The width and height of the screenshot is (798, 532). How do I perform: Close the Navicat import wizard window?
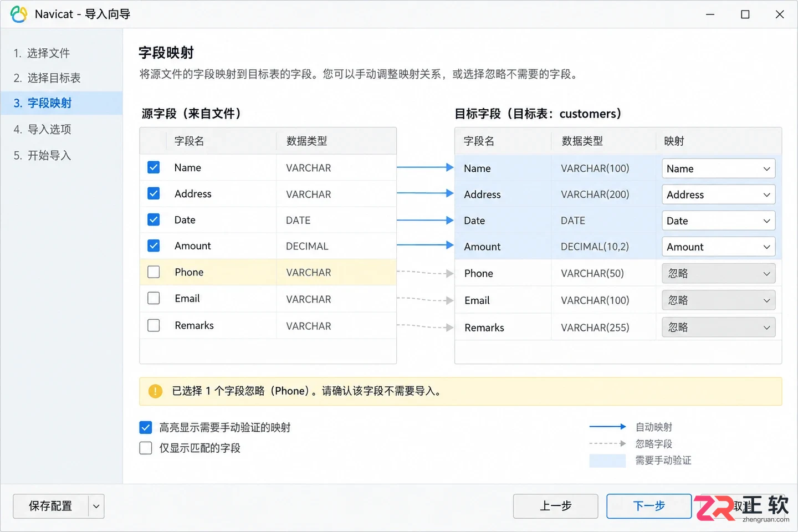click(780, 14)
